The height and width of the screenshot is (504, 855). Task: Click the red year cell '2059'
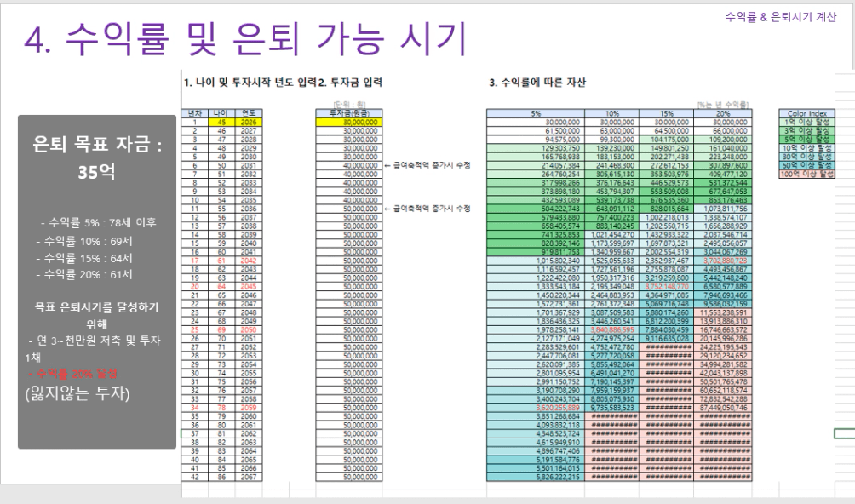tap(249, 408)
